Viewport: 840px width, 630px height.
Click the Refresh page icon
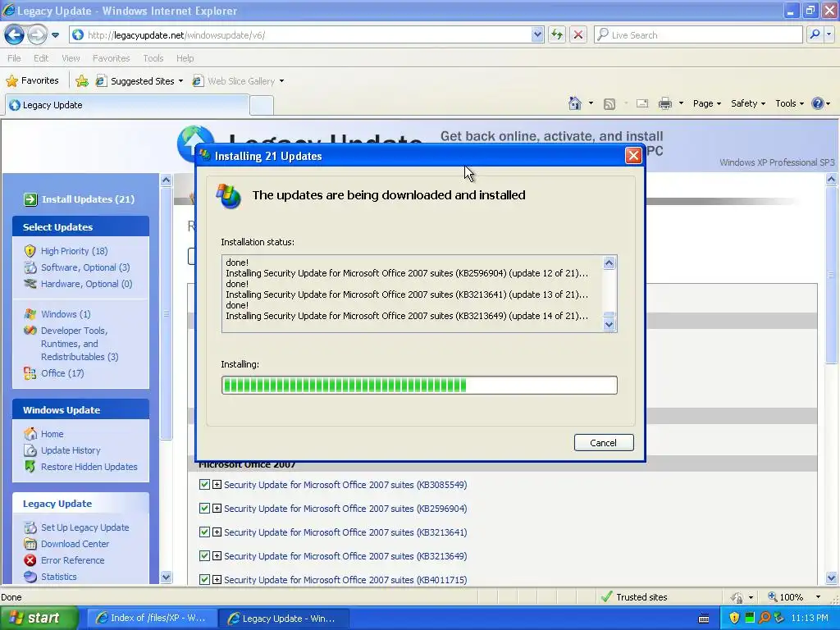(557, 34)
